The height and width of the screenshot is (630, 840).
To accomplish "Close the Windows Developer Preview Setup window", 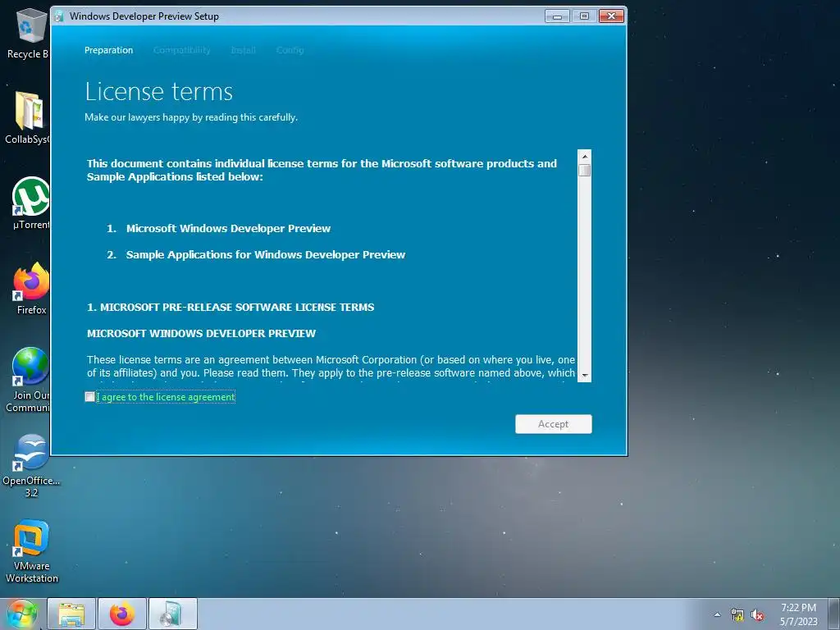I will (x=611, y=16).
